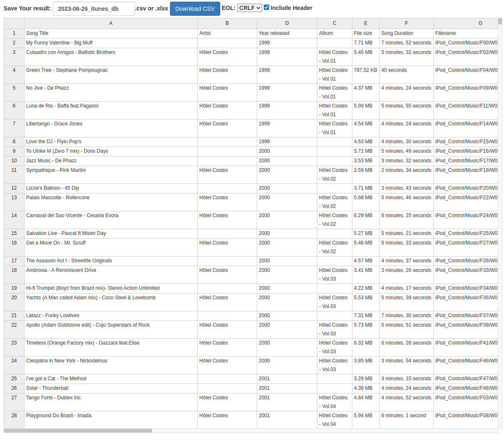Screen dimensions: 504x440
Task: Click the '2 minutes, 34 seconds' duration cell
Action: 406,175
